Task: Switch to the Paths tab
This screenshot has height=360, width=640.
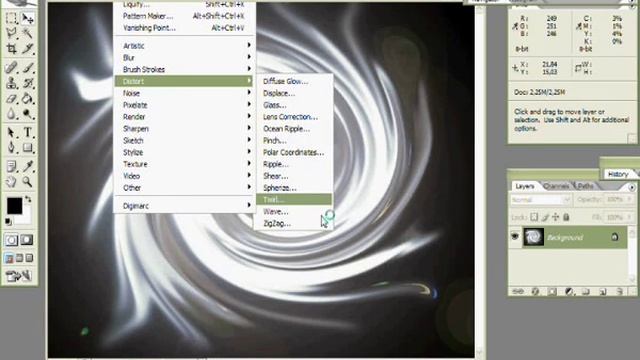Action: 586,186
